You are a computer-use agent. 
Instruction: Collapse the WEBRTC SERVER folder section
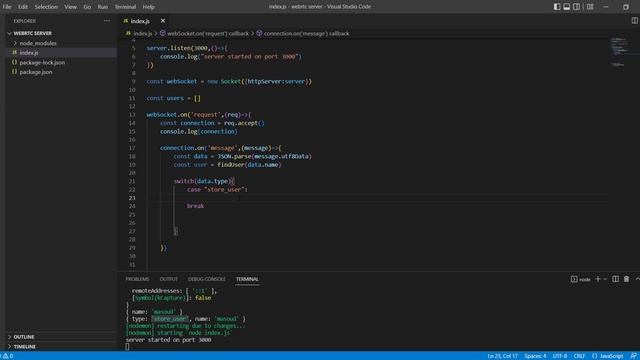(32, 33)
